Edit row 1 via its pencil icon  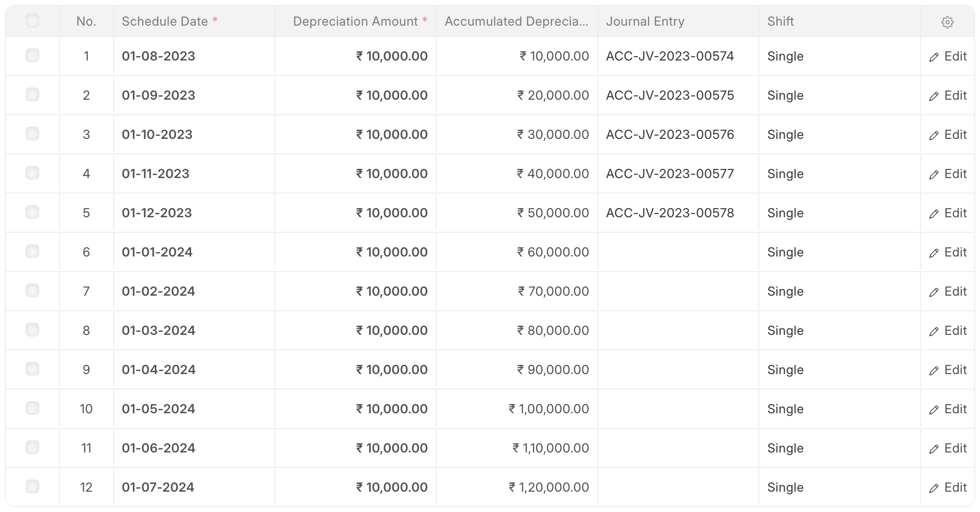[x=948, y=56]
